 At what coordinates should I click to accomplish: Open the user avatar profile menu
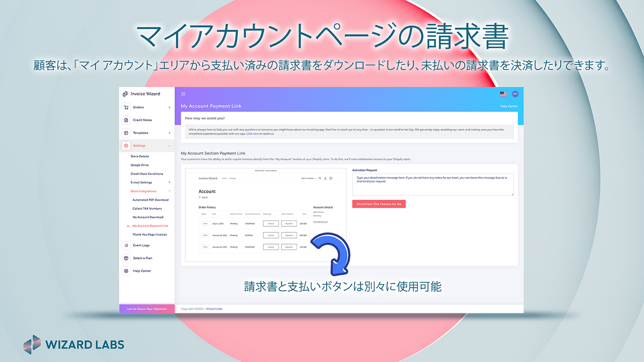(x=515, y=94)
